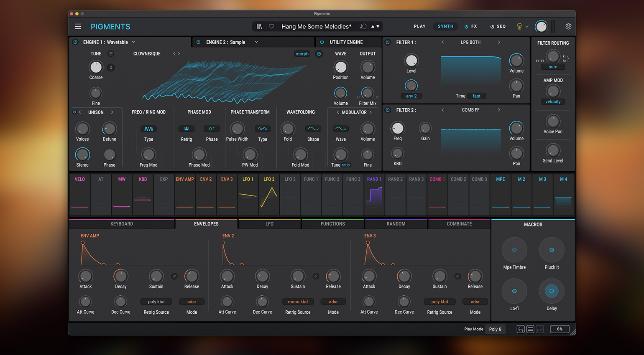Open the FUNCTIONS modulation tab
Screen dimensions: 644x355
332,224
